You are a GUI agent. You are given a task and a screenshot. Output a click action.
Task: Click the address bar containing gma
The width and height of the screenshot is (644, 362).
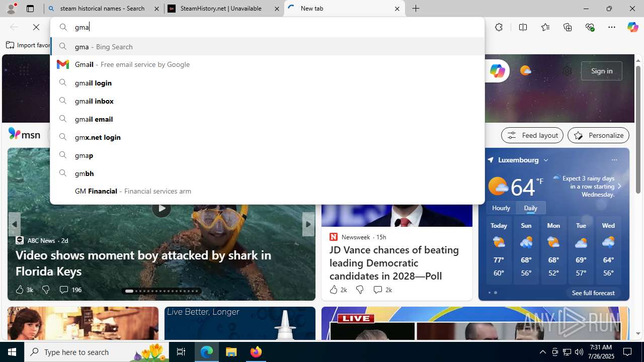(x=267, y=27)
